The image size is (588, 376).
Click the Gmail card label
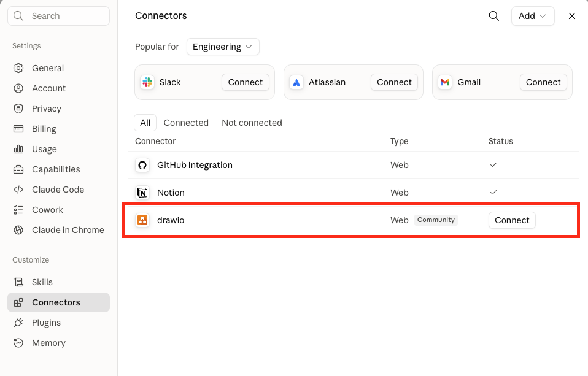469,82
